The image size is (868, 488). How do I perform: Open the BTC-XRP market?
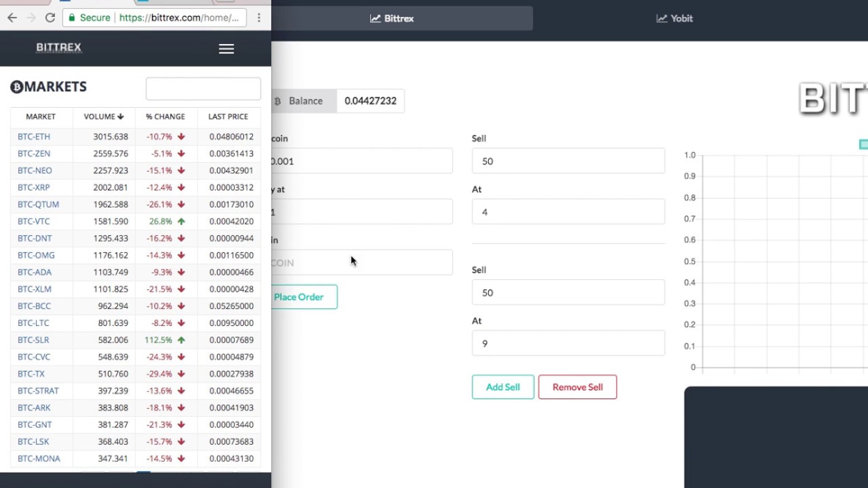[34, 188]
